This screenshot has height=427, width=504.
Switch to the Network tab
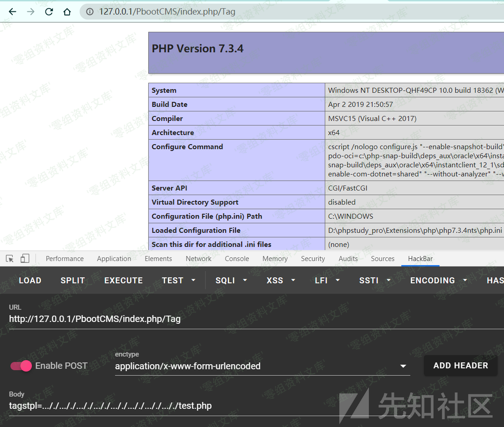click(198, 258)
